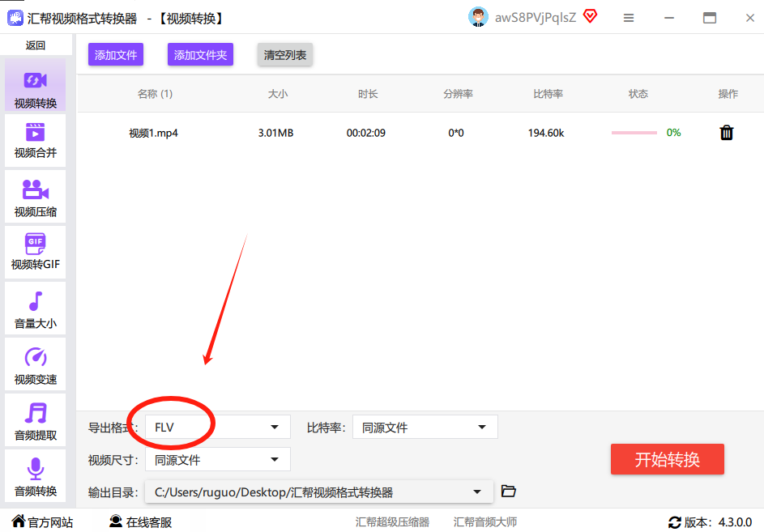Click the 3.01MB size cell
Image resolution: width=764 pixels, height=532 pixels.
coord(275,133)
